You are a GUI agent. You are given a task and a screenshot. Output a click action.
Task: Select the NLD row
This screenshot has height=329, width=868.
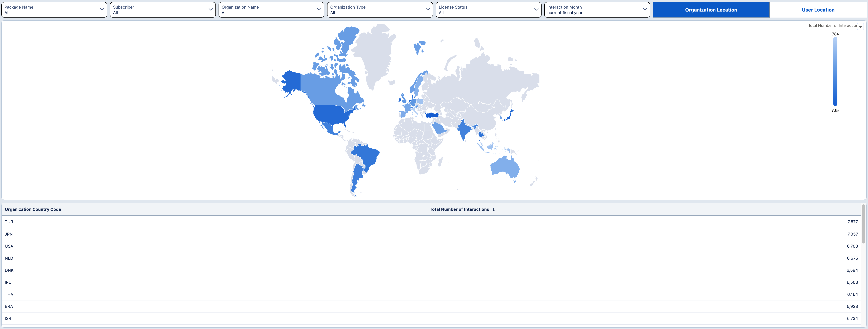[431, 258]
